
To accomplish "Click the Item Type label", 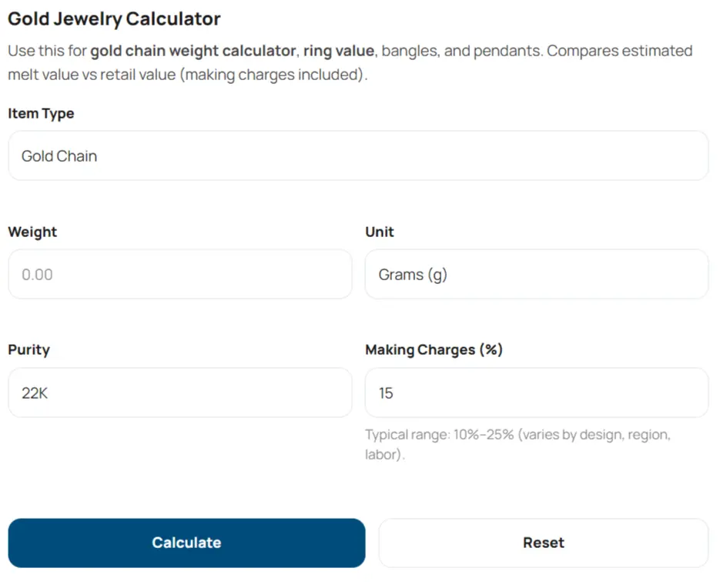I will tap(41, 113).
